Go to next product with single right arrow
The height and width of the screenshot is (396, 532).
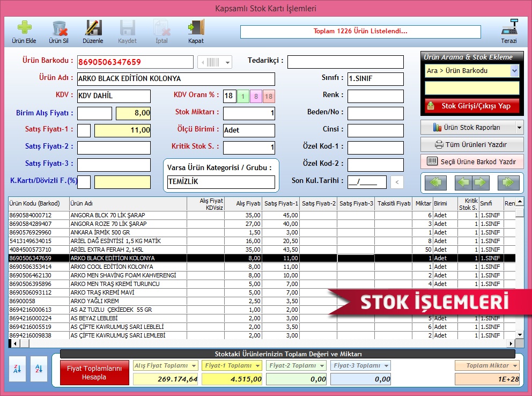coord(481,182)
